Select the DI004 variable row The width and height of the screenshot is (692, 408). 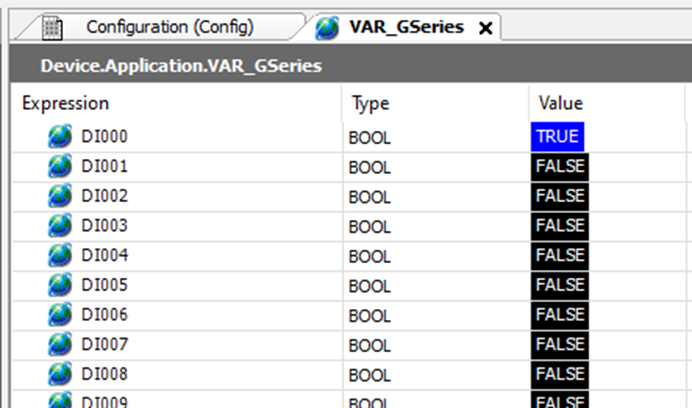(x=105, y=256)
